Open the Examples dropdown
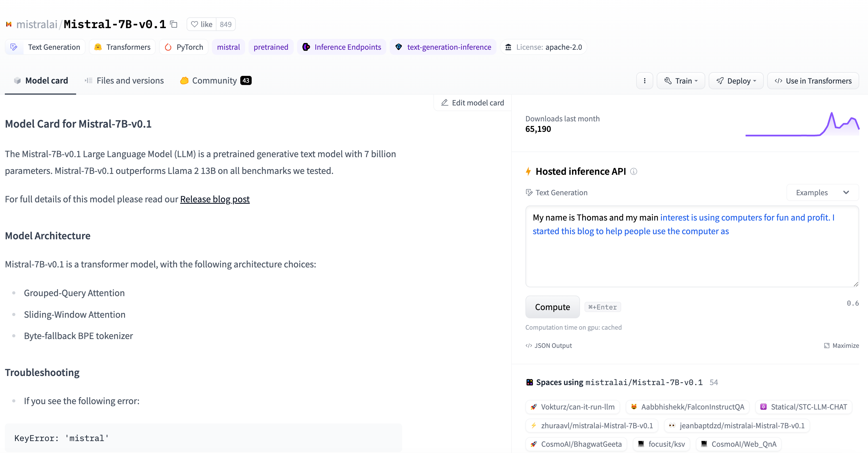This screenshot has height=453, width=868. pyautogui.click(x=822, y=192)
